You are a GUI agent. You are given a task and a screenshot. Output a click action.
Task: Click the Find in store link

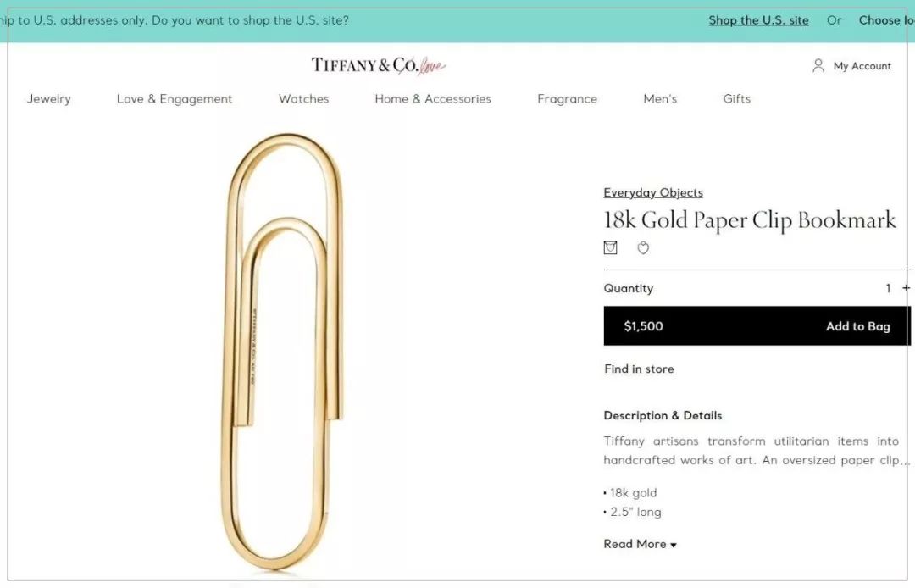(x=639, y=369)
